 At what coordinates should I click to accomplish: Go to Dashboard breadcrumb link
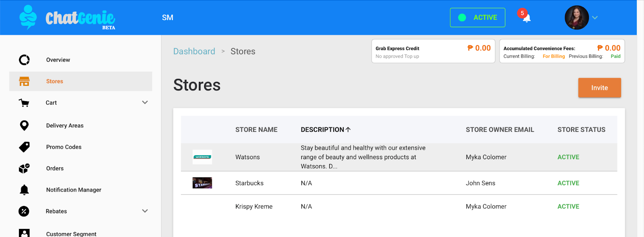click(194, 52)
